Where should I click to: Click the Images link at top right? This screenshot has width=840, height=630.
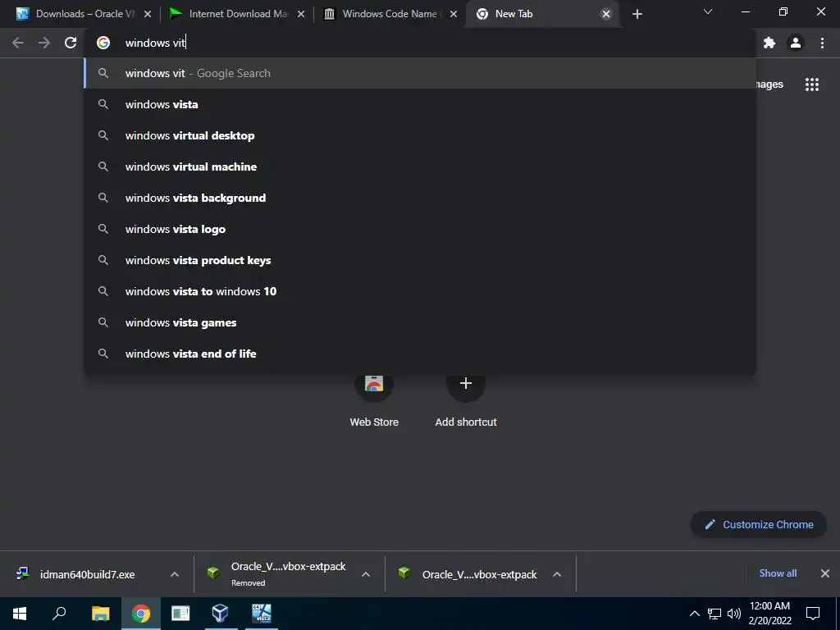pyautogui.click(x=769, y=84)
